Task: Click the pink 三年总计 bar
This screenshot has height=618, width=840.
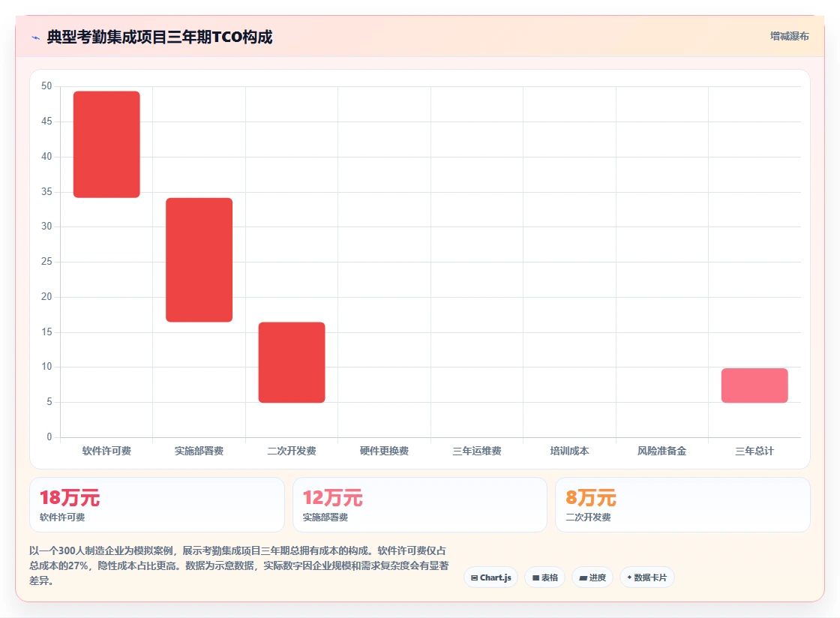Action: click(x=754, y=385)
